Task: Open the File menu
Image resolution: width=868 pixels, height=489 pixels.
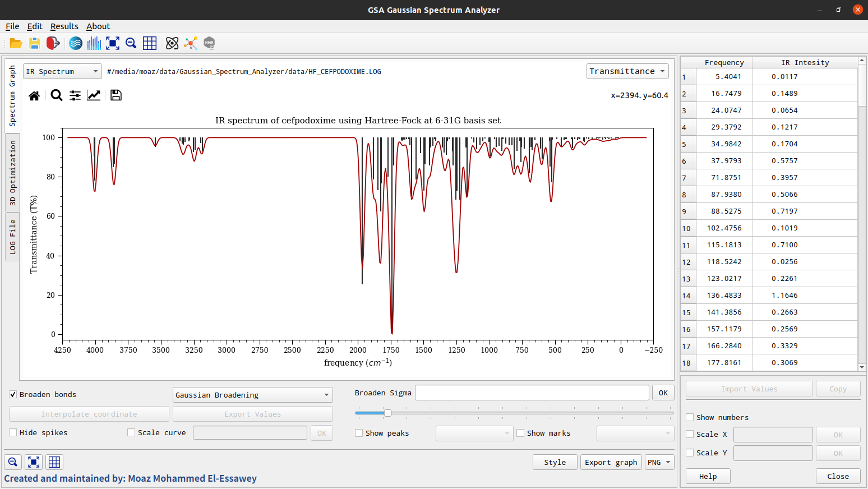Action: pyautogui.click(x=12, y=26)
